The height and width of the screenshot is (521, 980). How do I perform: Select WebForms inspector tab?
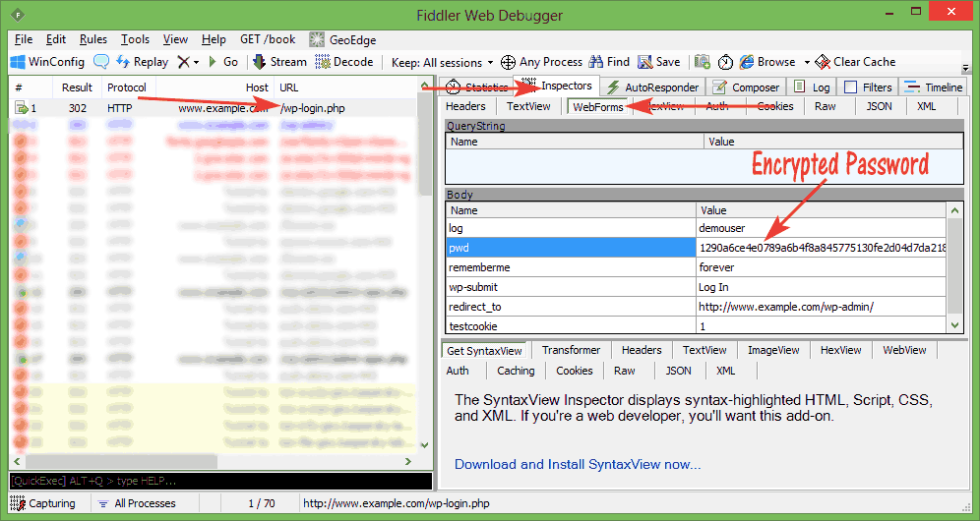[597, 107]
